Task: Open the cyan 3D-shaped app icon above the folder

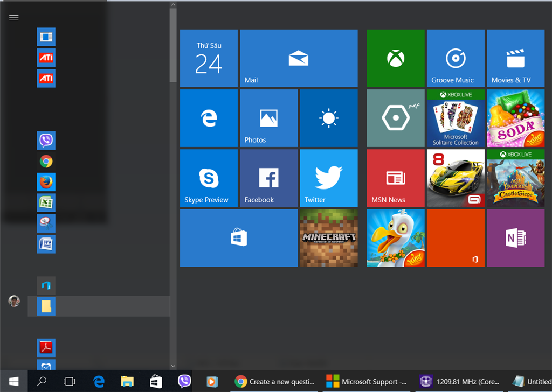Action: coord(46,285)
